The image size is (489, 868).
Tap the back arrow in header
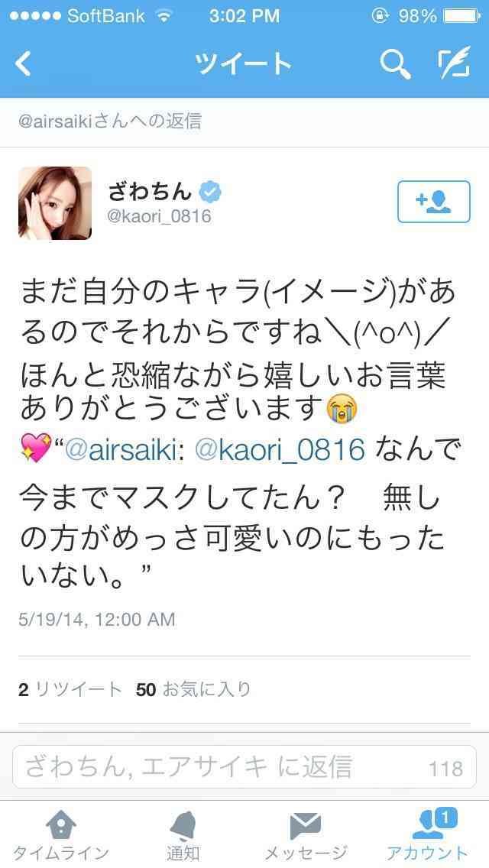(23, 64)
